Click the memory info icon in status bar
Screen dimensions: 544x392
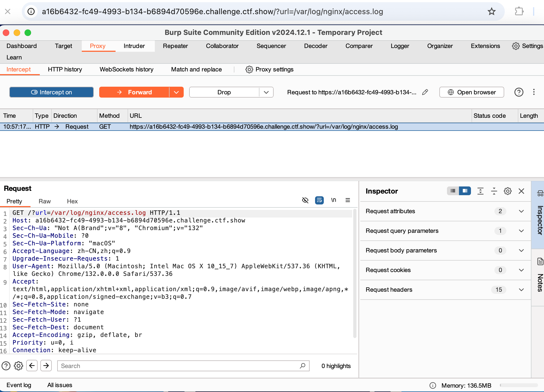click(x=433, y=385)
